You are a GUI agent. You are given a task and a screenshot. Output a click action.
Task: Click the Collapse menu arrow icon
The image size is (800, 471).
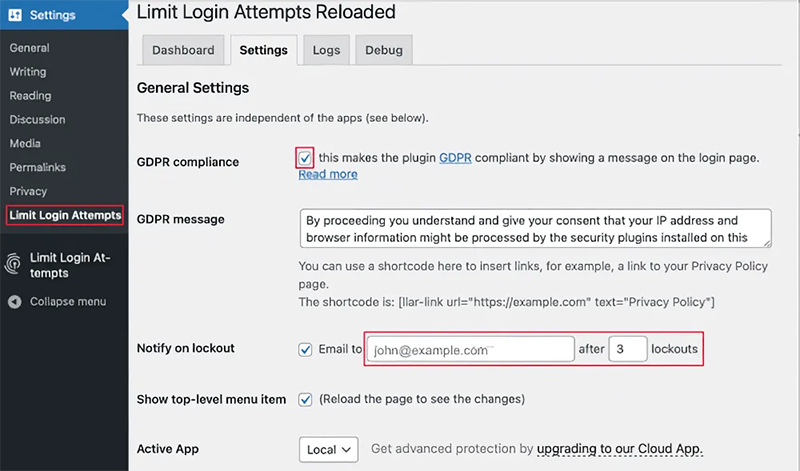15,302
